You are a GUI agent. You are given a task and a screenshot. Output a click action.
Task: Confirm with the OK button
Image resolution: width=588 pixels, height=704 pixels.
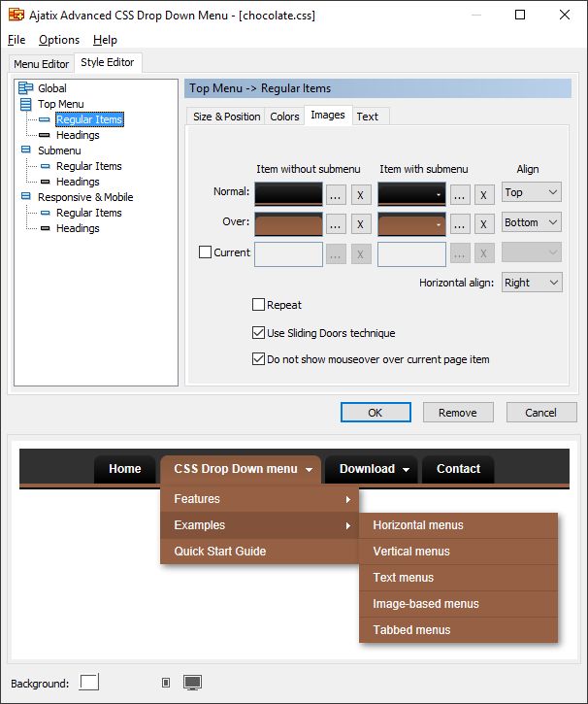(x=376, y=413)
